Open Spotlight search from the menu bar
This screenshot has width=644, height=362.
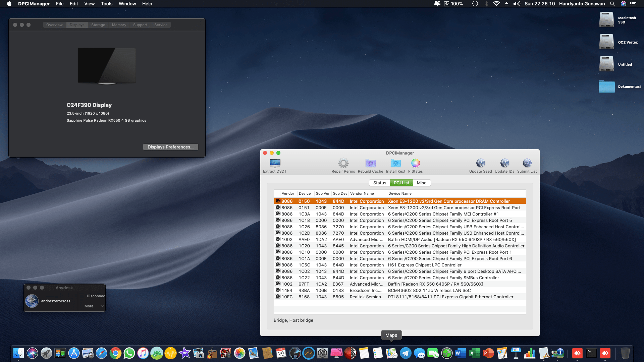point(612,4)
